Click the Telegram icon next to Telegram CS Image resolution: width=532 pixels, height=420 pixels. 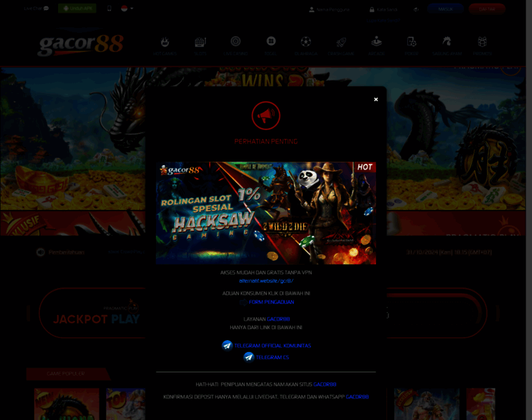point(248,357)
